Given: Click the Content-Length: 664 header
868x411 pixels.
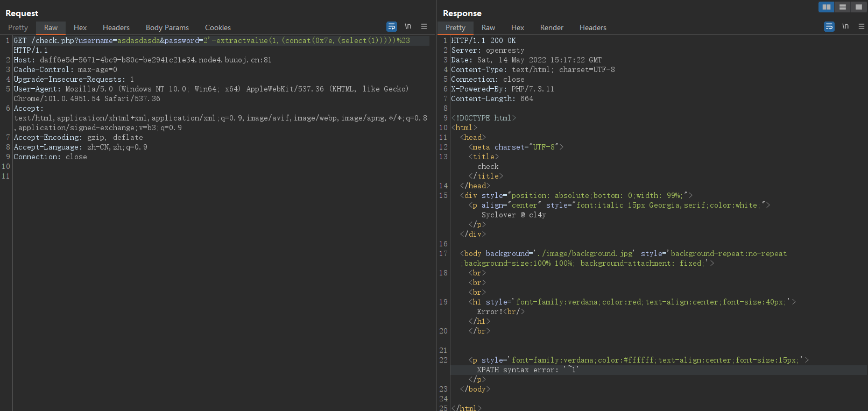Looking at the screenshot, I should click(x=492, y=98).
